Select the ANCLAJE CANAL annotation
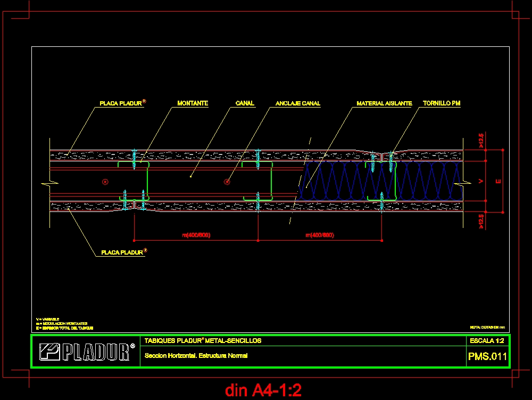This screenshot has width=532, height=400. coord(298,103)
